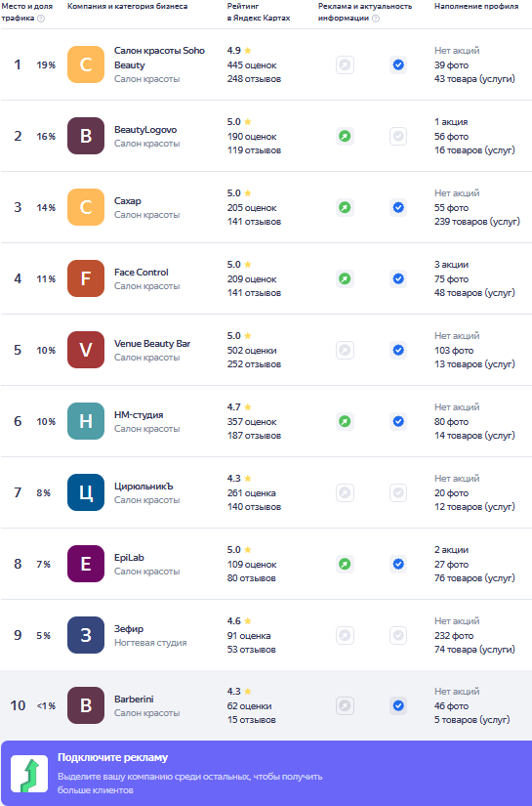Image resolution: width=532 pixels, height=806 pixels.
Task: Open help icon beside 'информации' column header
Action: pyautogui.click(x=376, y=18)
